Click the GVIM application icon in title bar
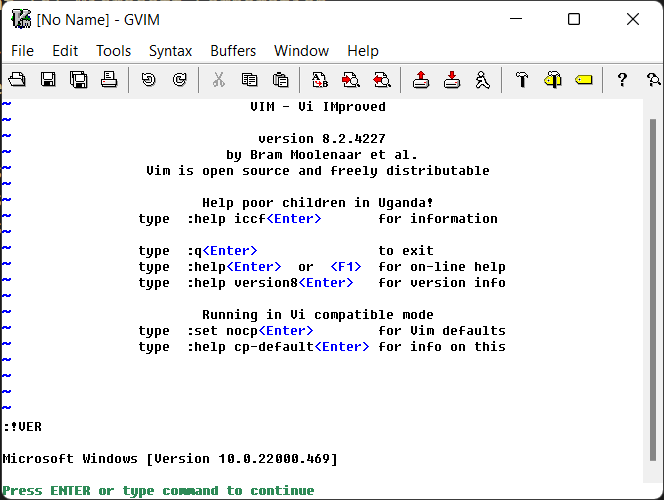 21,19
